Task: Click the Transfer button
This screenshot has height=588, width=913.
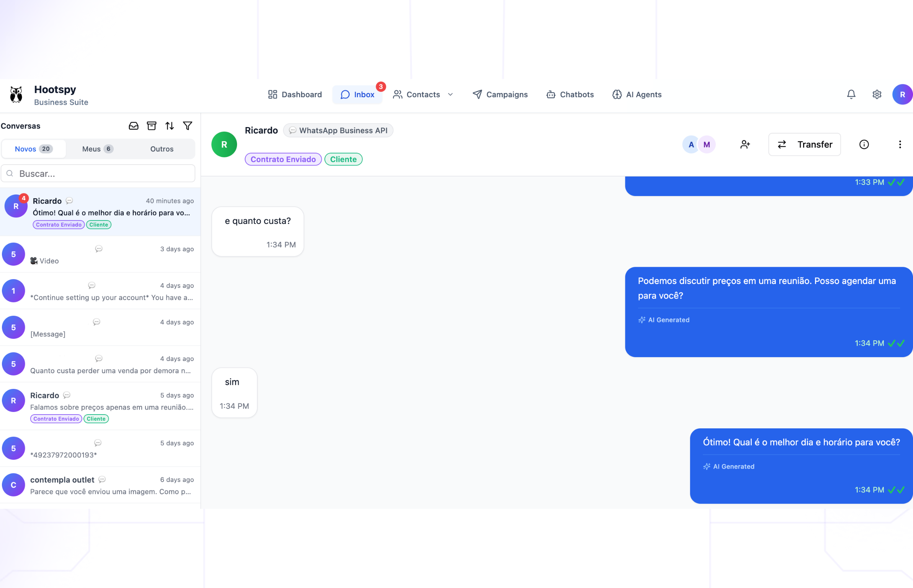Action: (804, 144)
